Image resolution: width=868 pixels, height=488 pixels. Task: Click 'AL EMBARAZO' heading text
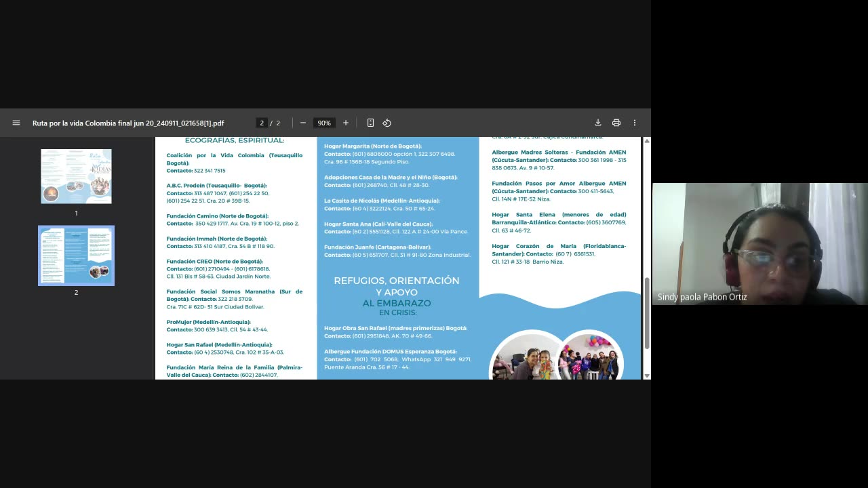coord(397,304)
